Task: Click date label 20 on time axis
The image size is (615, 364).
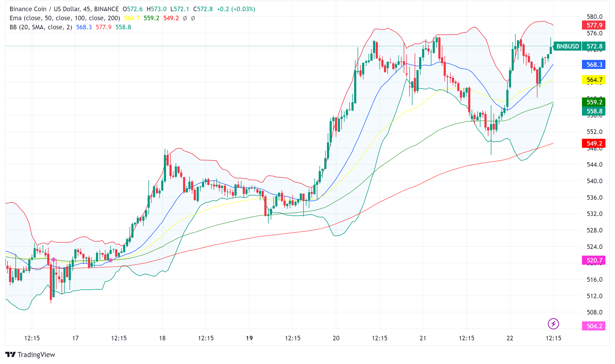Action: [336, 338]
